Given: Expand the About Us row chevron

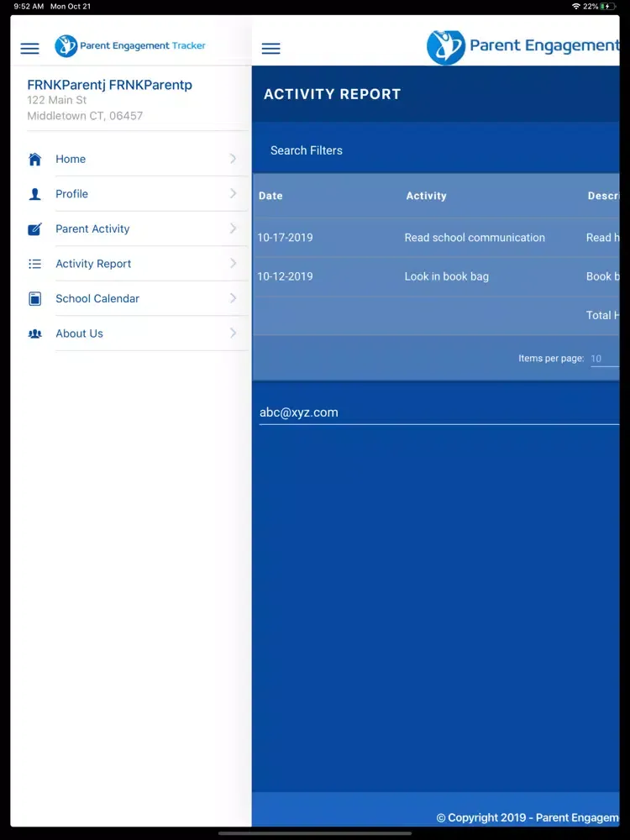Looking at the screenshot, I should tap(233, 333).
